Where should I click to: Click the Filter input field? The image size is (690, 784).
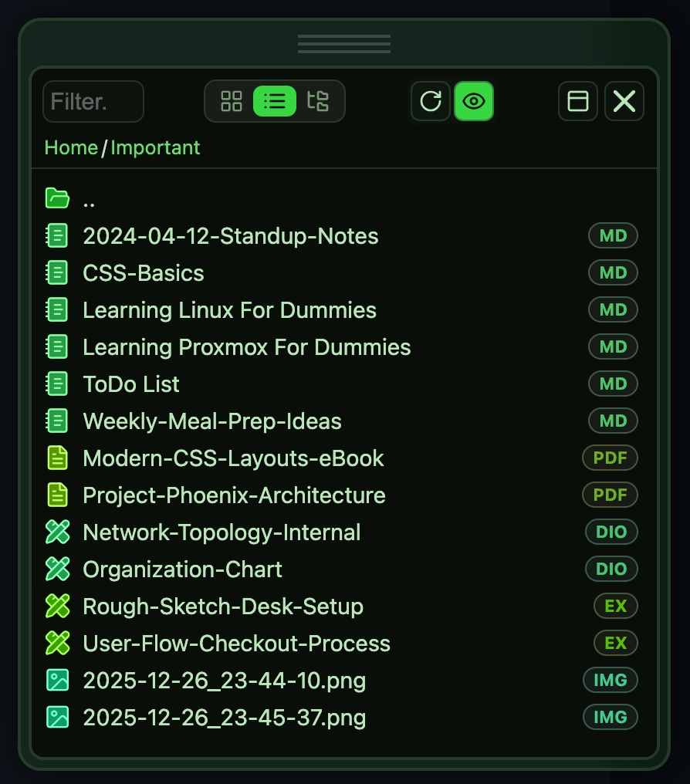93,102
